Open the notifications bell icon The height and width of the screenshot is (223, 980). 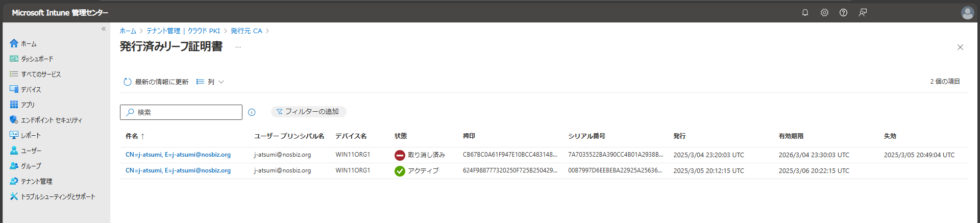tap(805, 13)
